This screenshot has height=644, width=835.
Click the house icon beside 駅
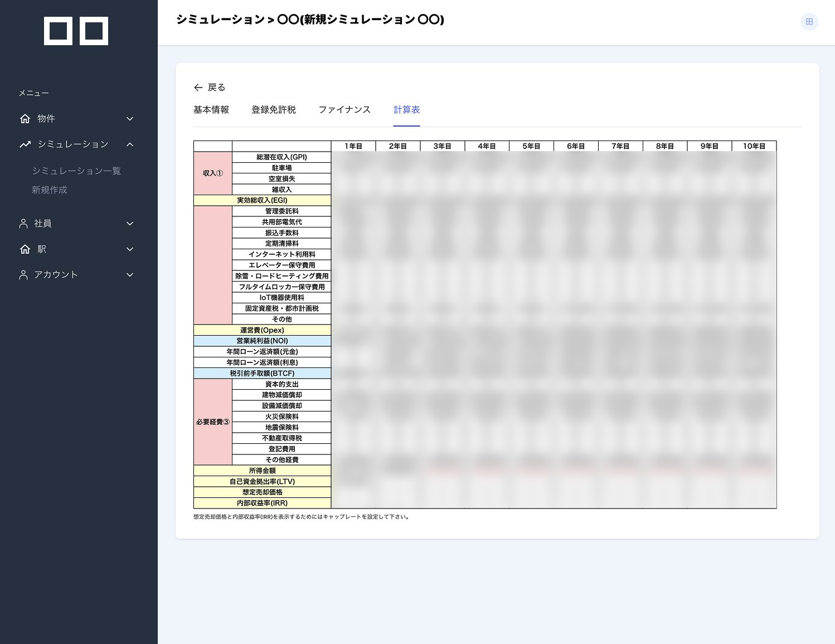tap(25, 249)
